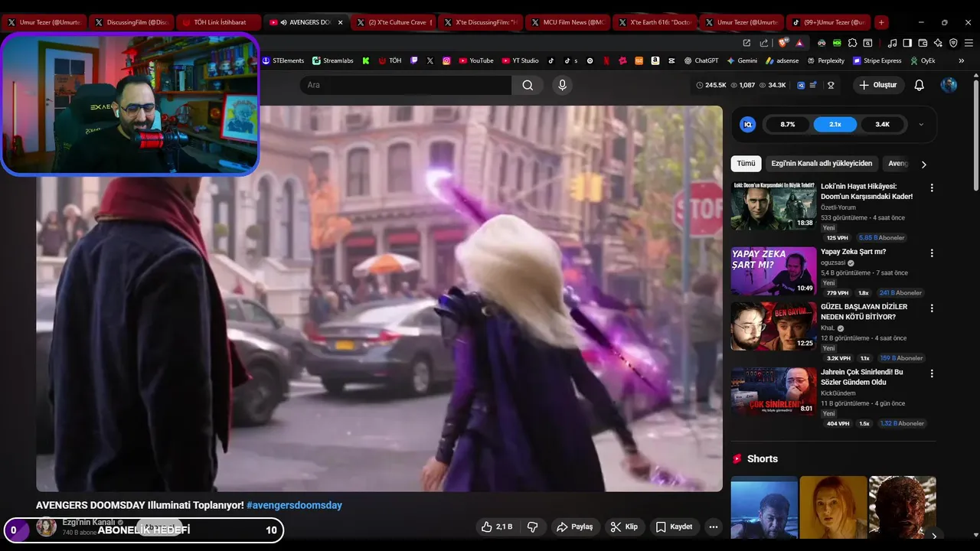Screen dimensions: 980x551
Task: Click the Brave Rewards triangle icon
Action: 799,43
